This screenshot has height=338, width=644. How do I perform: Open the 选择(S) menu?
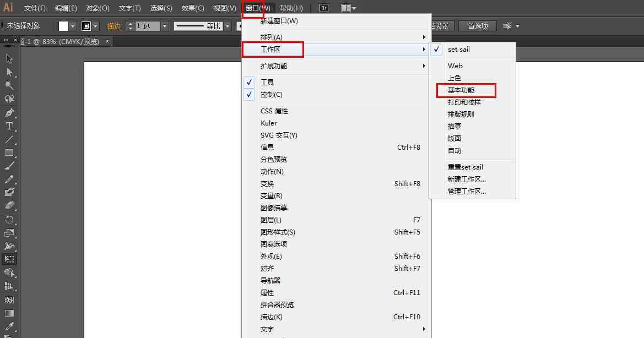pyautogui.click(x=161, y=8)
